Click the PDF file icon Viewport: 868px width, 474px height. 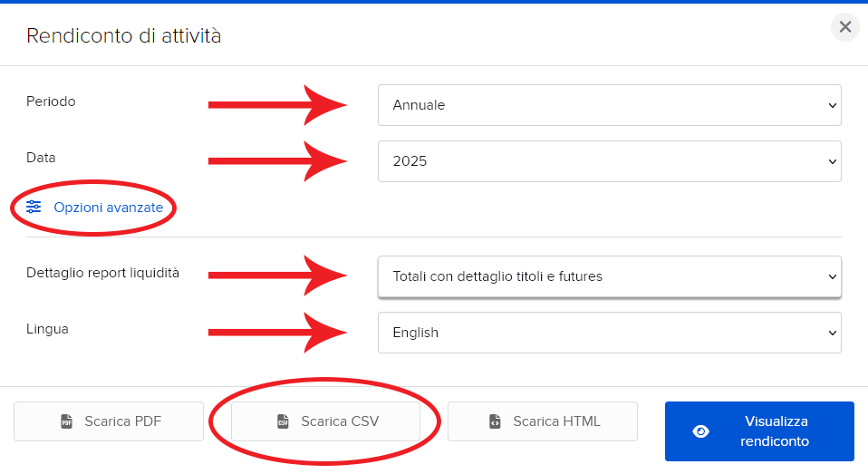pos(66,421)
